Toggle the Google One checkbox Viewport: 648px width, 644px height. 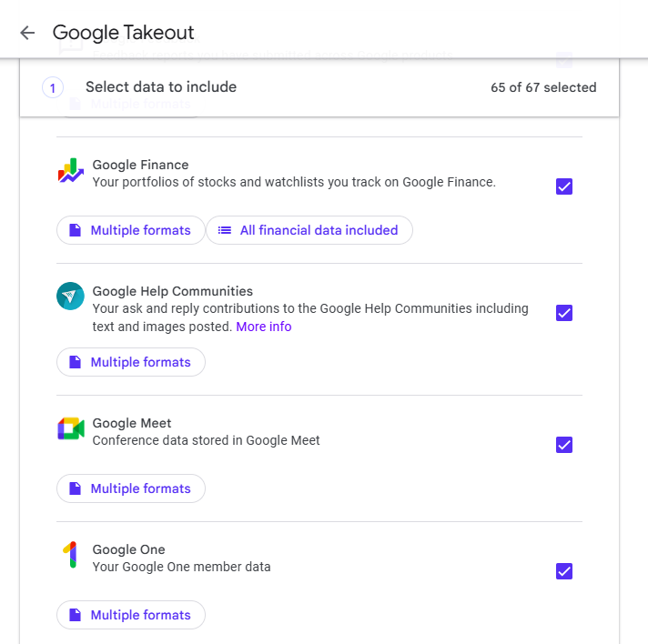[564, 571]
